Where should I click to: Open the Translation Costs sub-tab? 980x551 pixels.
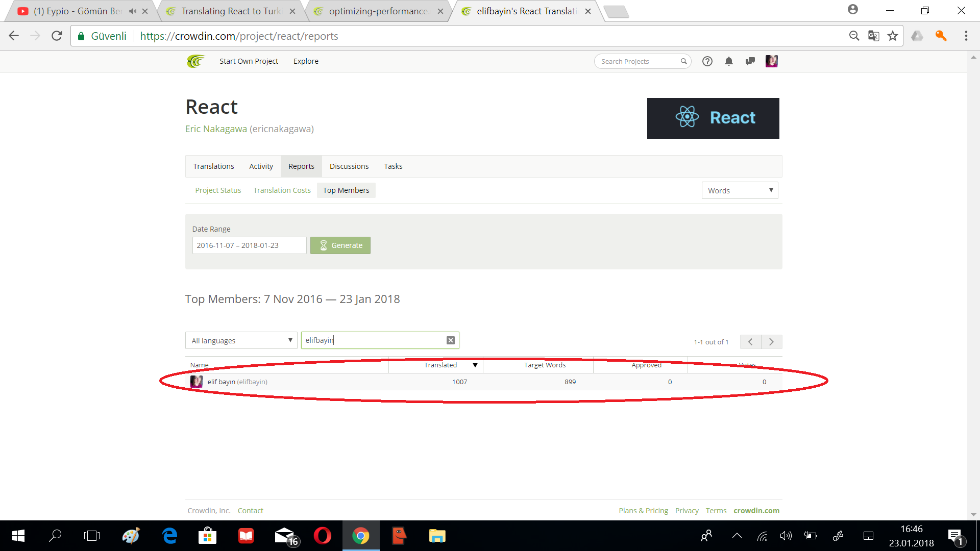click(x=282, y=190)
